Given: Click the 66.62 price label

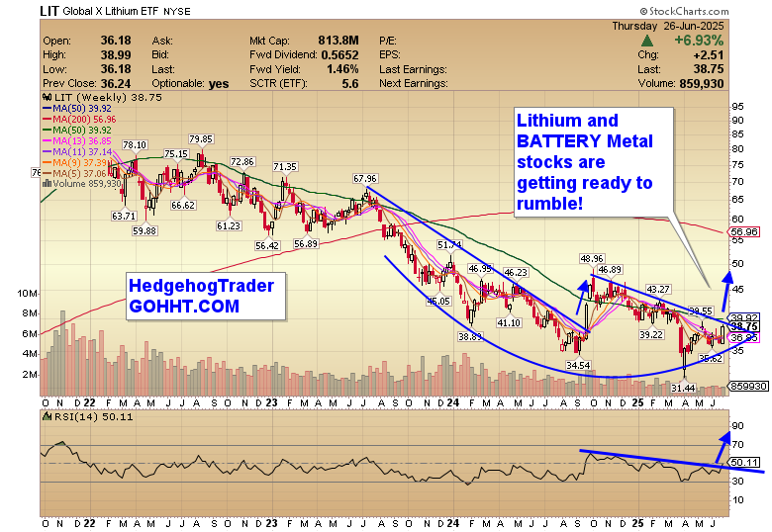Looking at the screenshot, I should pos(183,205).
